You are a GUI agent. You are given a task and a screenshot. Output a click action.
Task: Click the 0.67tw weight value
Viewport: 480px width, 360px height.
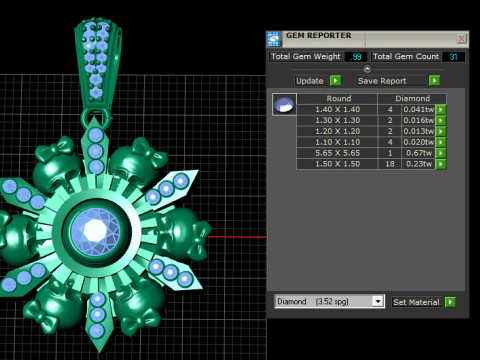[419, 153]
